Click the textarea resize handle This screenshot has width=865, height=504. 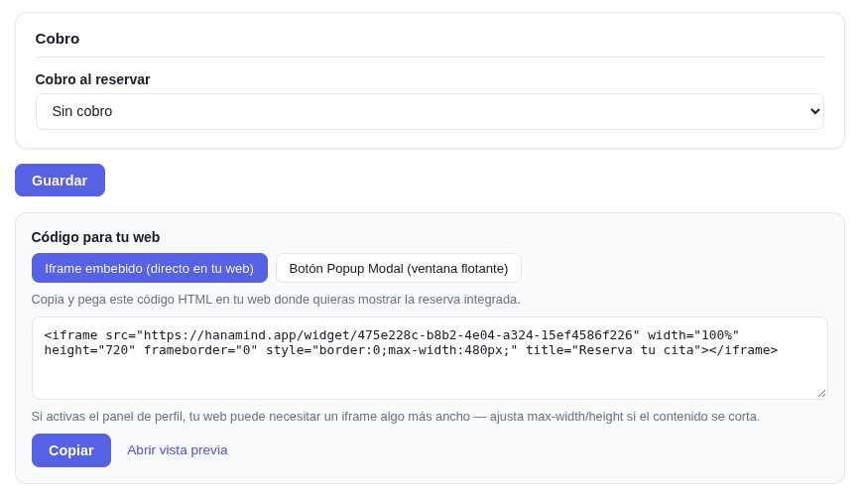[x=821, y=394]
